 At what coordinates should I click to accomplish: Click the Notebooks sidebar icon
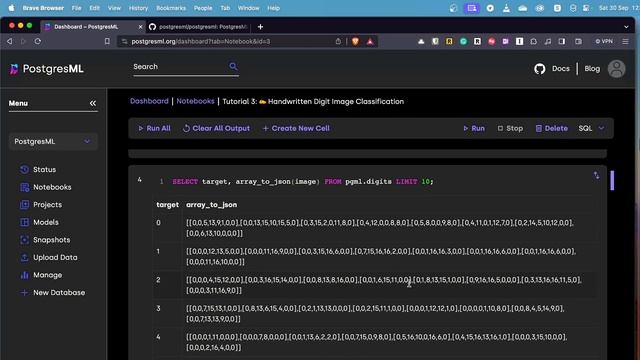point(24,187)
